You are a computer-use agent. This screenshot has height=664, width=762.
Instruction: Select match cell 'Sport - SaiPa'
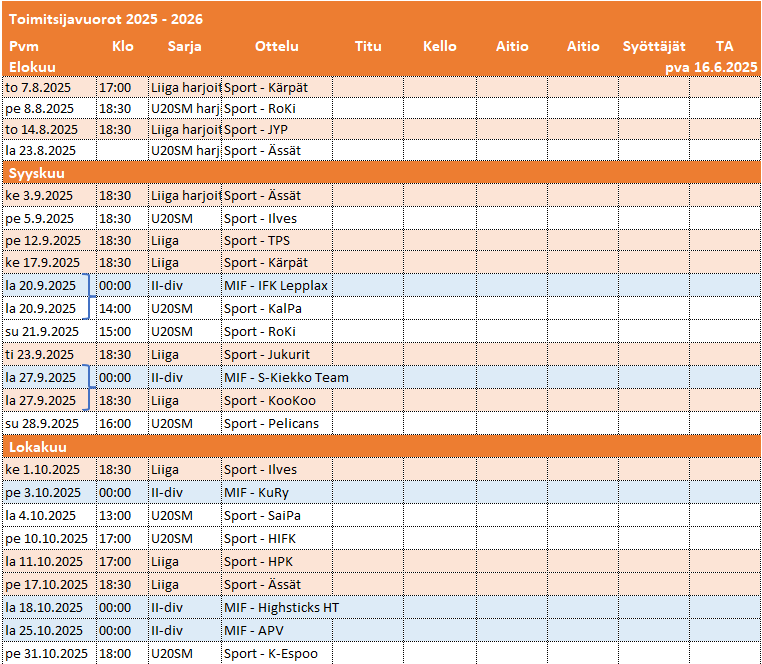click(x=277, y=515)
